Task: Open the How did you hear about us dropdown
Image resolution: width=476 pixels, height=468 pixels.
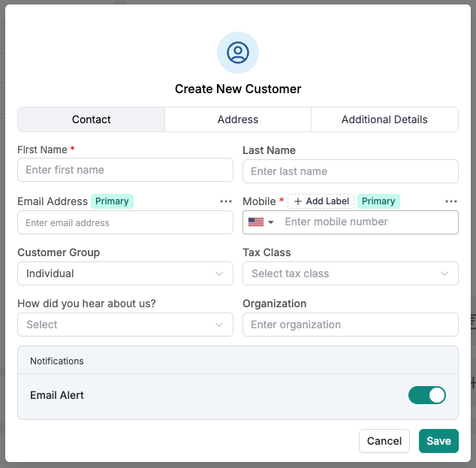Action: (x=125, y=325)
